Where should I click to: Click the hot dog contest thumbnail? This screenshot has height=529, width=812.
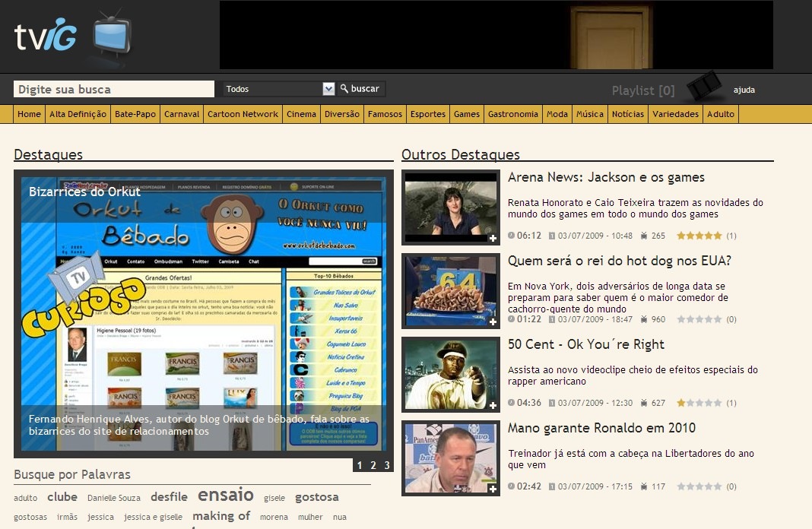[x=451, y=291]
